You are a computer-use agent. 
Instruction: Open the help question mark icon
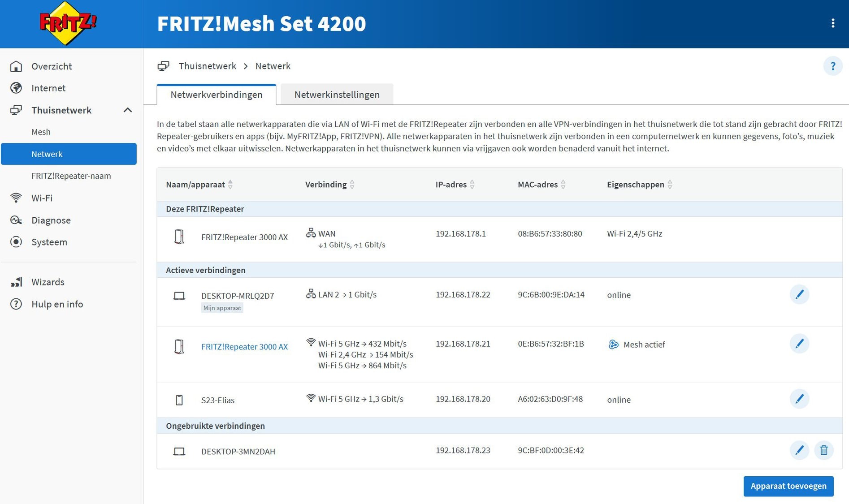pyautogui.click(x=832, y=66)
